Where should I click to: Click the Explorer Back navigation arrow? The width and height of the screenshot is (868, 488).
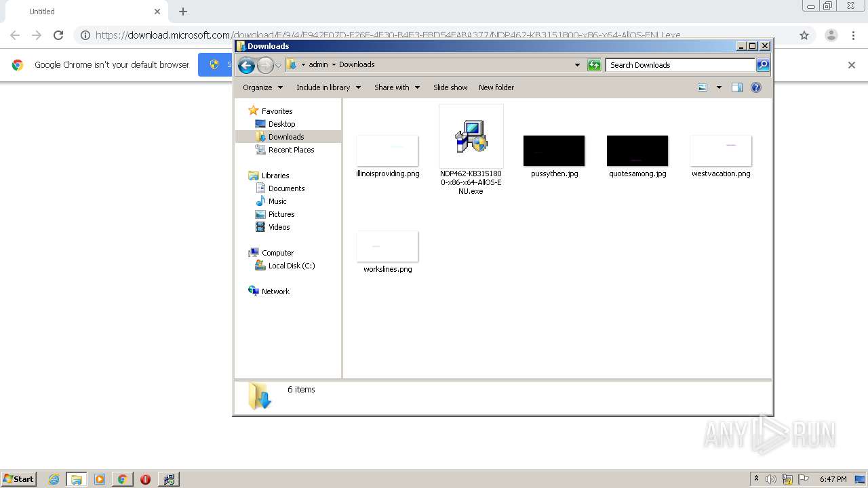coord(246,65)
